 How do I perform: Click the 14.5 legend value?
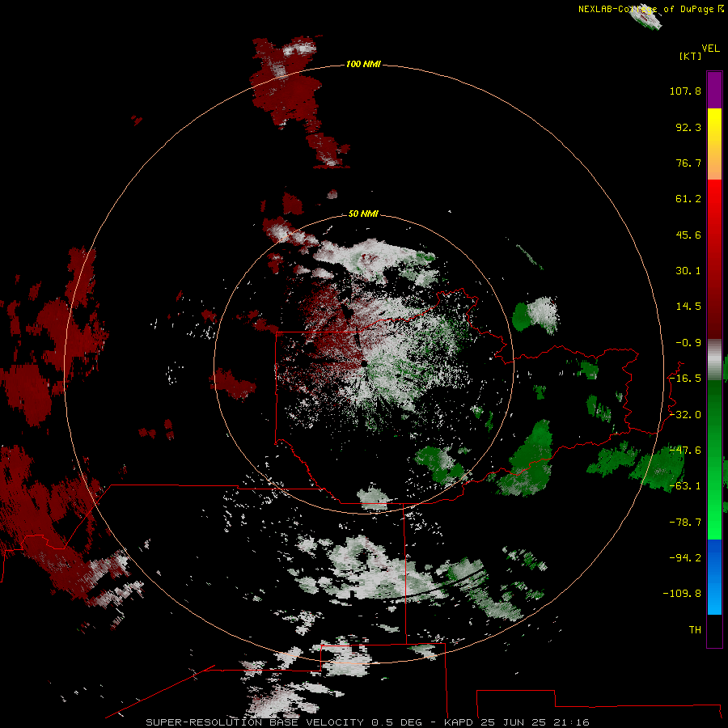point(688,307)
